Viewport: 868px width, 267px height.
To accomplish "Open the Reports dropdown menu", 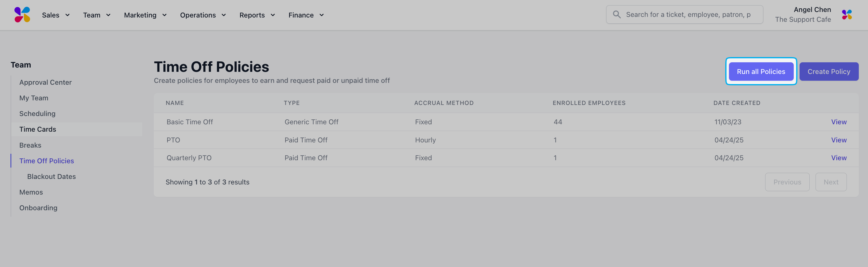I will pos(258,15).
